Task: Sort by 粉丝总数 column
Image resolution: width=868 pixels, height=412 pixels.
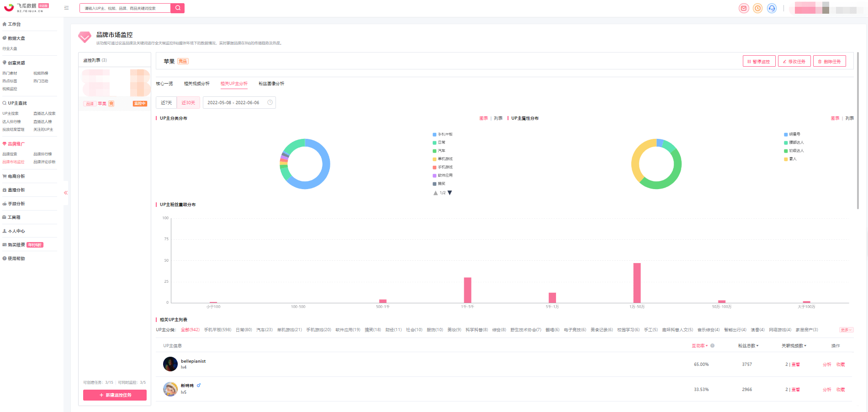Action: (x=748, y=345)
